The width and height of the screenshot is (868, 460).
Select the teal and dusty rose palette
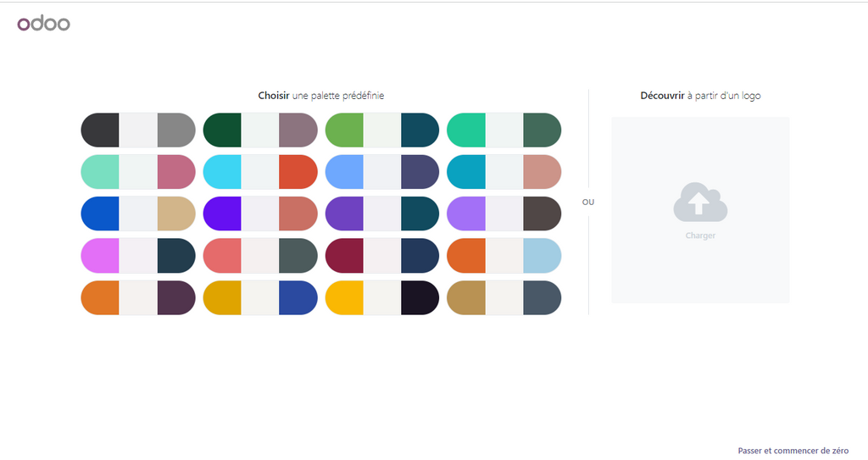point(504,172)
